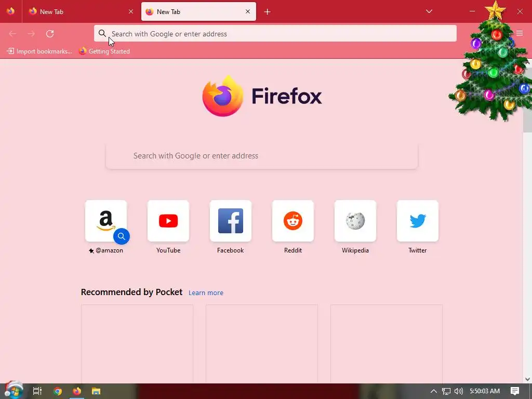Open the hamburger application menu
The image size is (532, 399).
tap(520, 33)
